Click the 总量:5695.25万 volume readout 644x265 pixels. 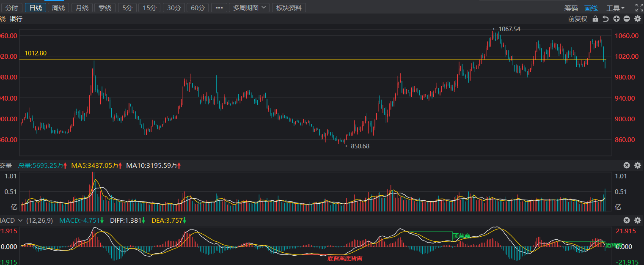point(42,165)
